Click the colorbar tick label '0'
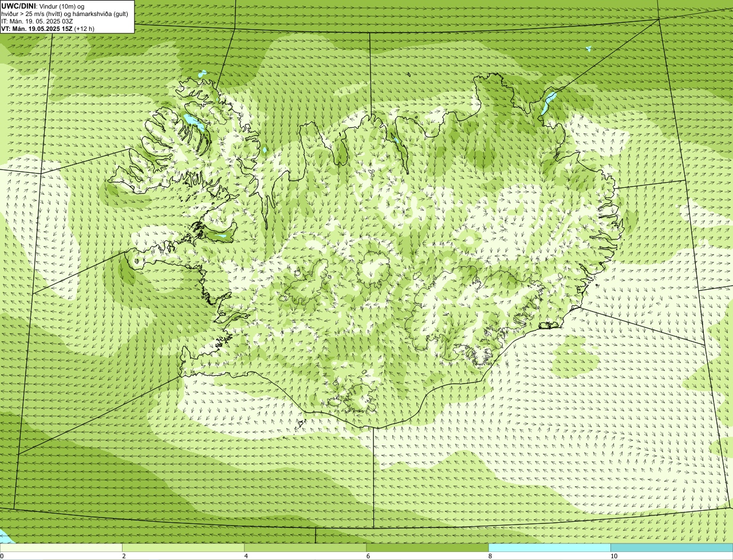The height and width of the screenshot is (560, 733). pyautogui.click(x=2, y=556)
